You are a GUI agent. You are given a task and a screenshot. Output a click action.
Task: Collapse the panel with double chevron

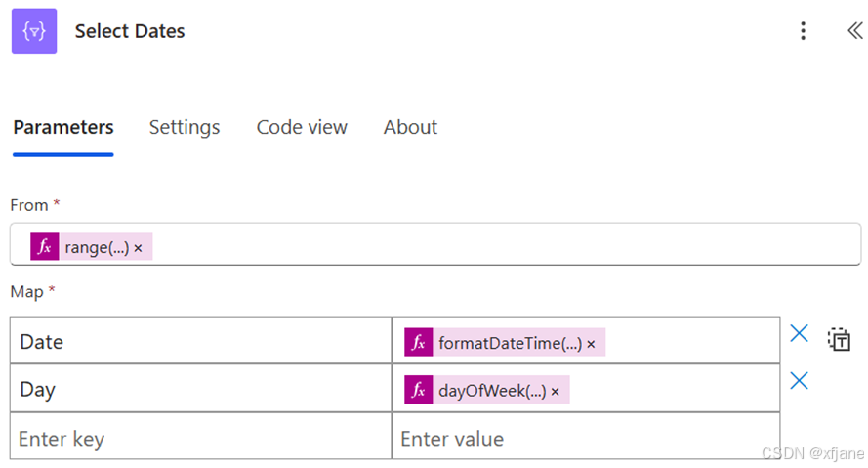coord(854,31)
